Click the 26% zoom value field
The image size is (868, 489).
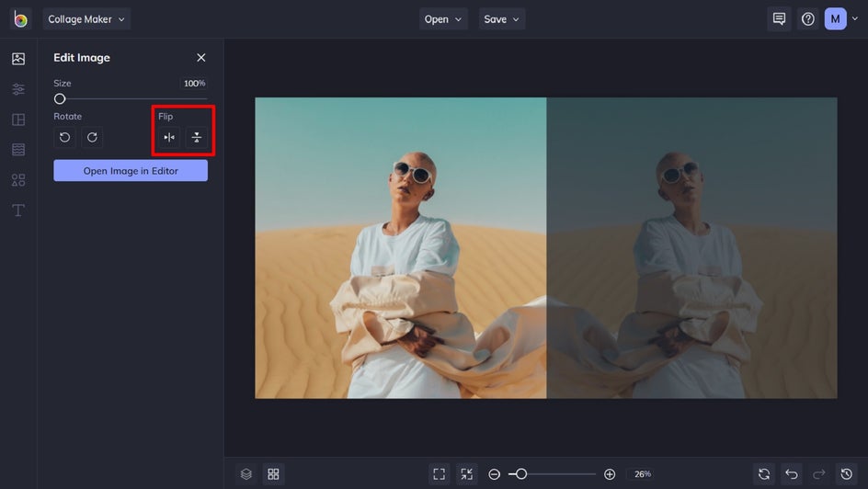click(x=643, y=474)
